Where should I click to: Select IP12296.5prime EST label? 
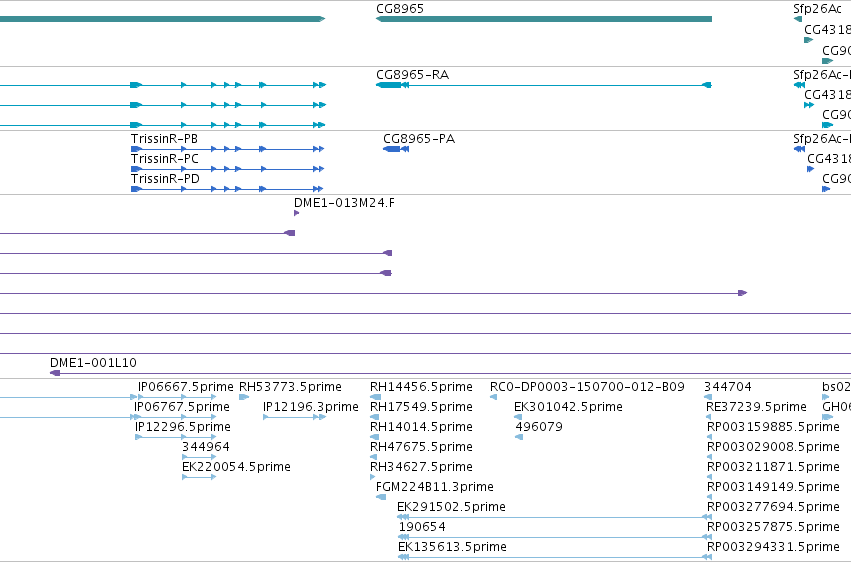point(183,427)
